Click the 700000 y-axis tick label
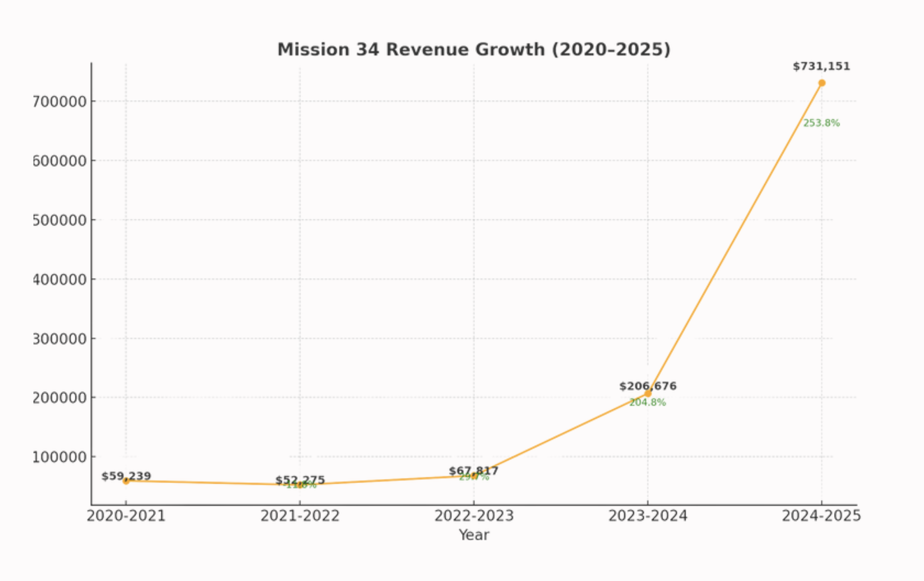The width and height of the screenshot is (924, 581). (x=59, y=102)
